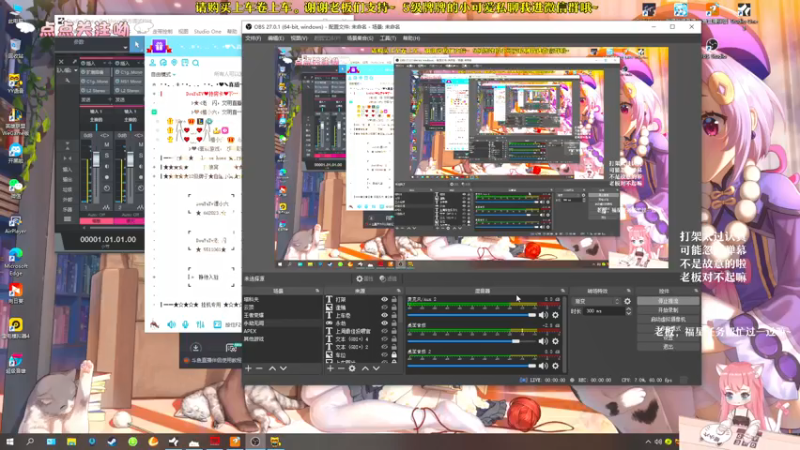Move the selected scene down
The height and width of the screenshot is (450, 800).
click(x=283, y=368)
